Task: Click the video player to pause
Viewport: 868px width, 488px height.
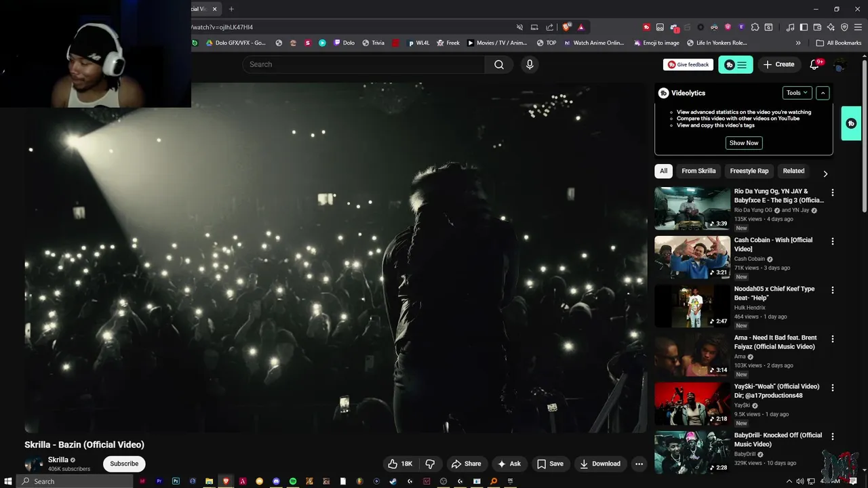Action: point(336,258)
